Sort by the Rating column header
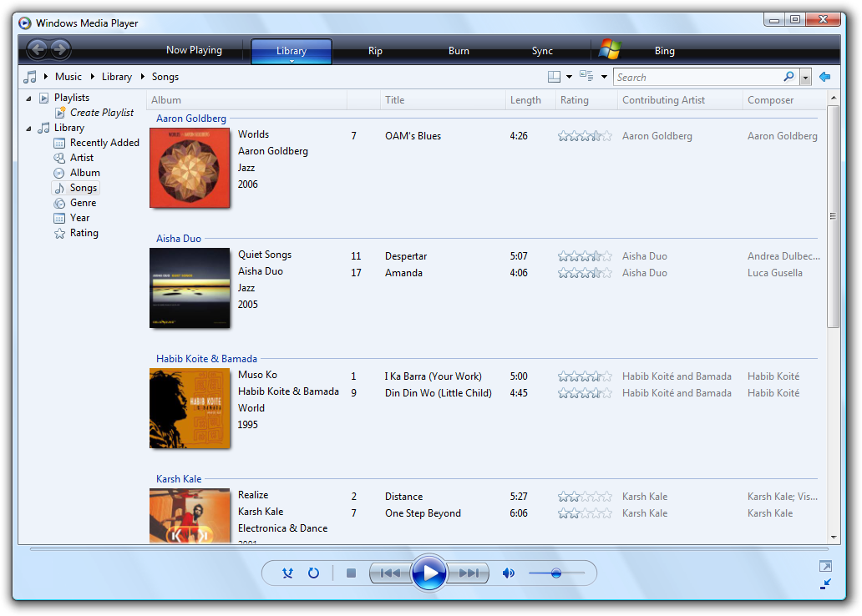 coord(586,100)
